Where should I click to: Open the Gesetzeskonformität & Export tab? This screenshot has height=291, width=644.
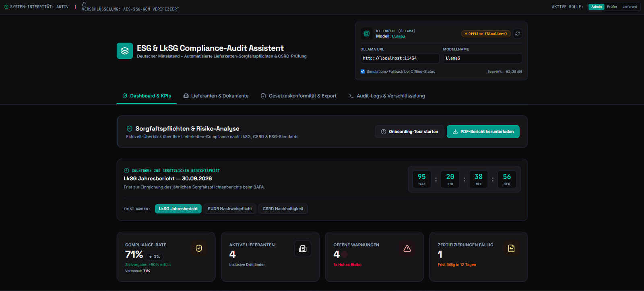[299, 96]
